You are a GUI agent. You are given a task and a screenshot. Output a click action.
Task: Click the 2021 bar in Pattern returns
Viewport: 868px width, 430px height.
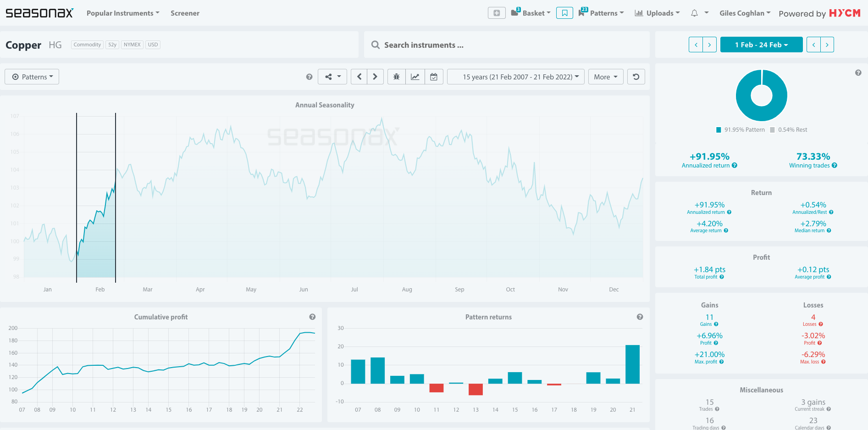tap(632, 364)
